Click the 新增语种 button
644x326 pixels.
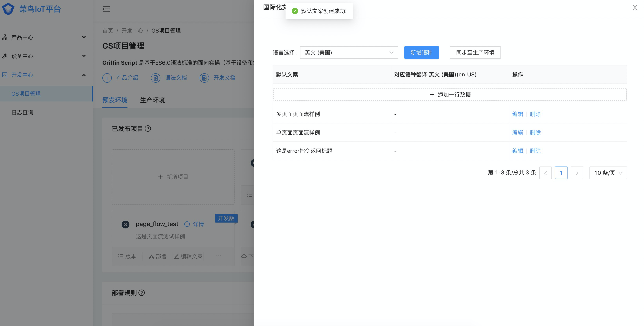421,53
